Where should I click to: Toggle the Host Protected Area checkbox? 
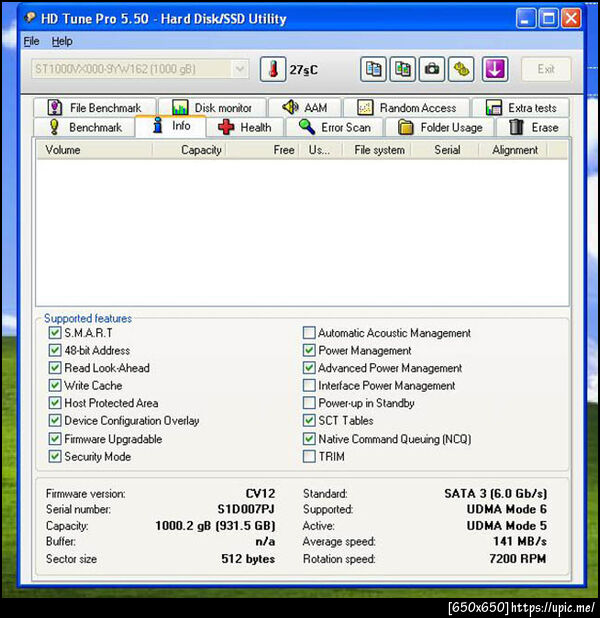click(x=55, y=403)
